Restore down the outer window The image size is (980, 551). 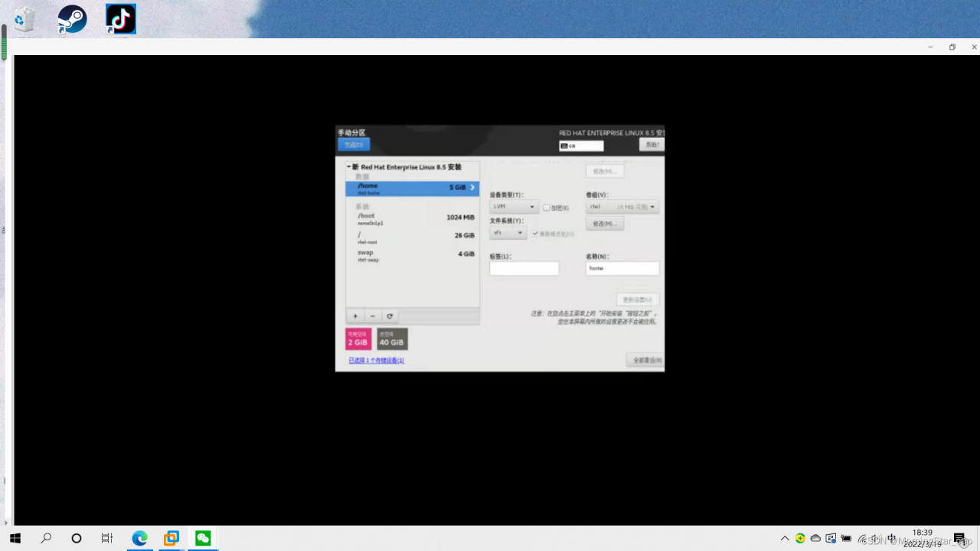(x=952, y=47)
